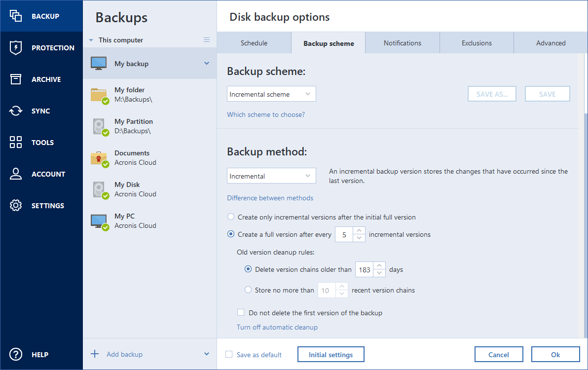Viewport: 588px width, 370px height.
Task: Switch to the Notifications tab
Action: (402, 42)
